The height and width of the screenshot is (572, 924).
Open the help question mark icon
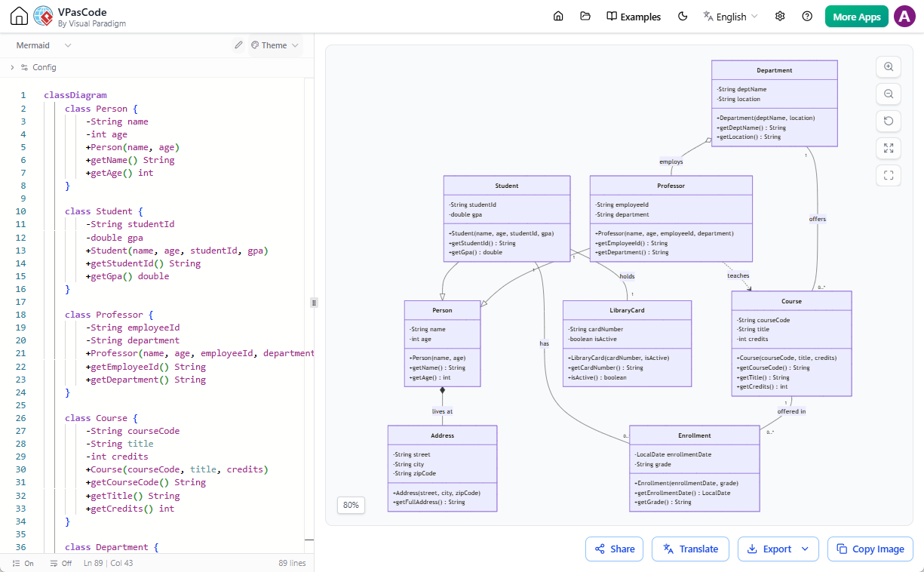pyautogui.click(x=807, y=17)
